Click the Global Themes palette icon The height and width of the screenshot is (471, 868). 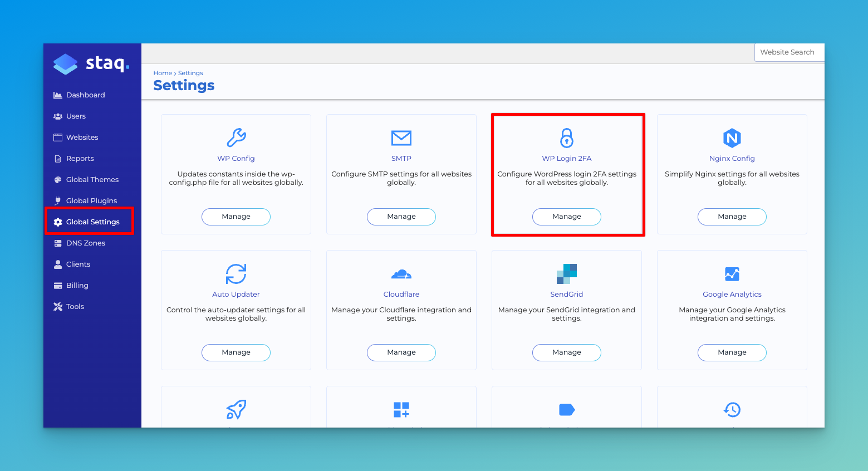(57, 180)
